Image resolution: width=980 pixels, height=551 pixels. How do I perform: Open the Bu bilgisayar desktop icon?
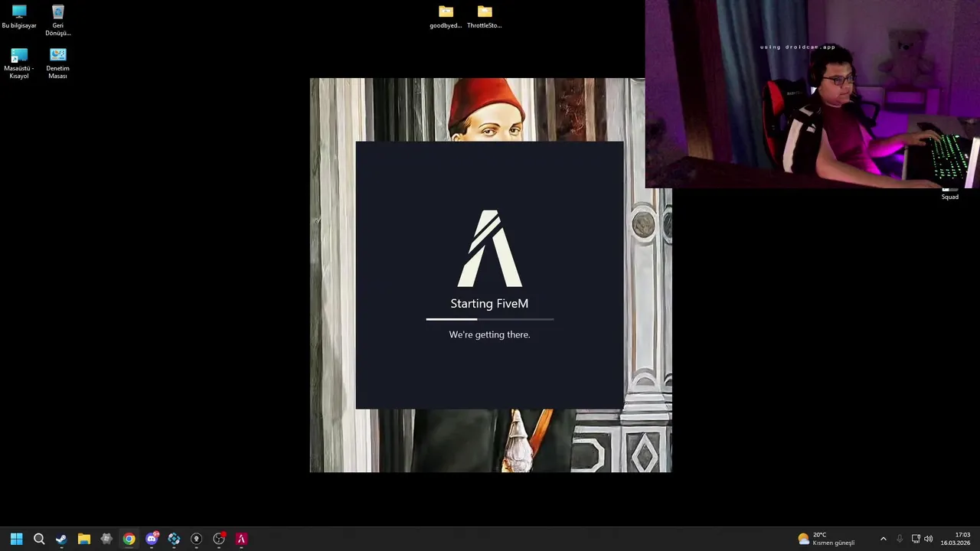[19, 17]
